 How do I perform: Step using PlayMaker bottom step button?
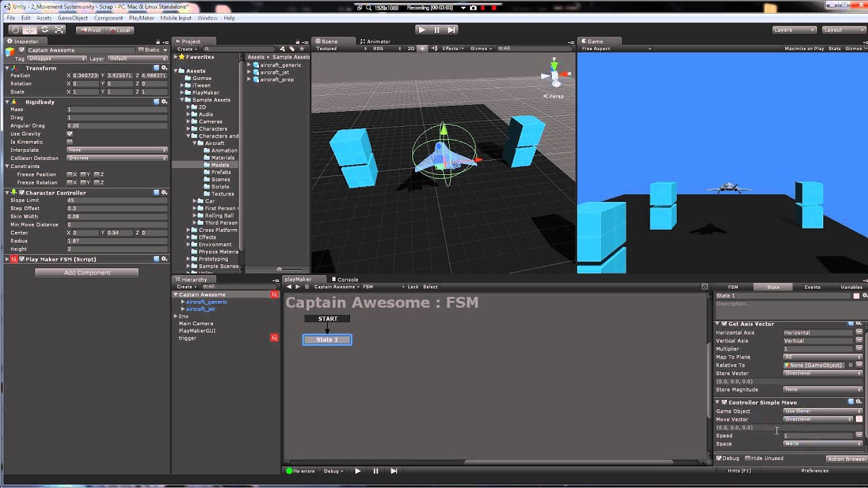coord(394,471)
